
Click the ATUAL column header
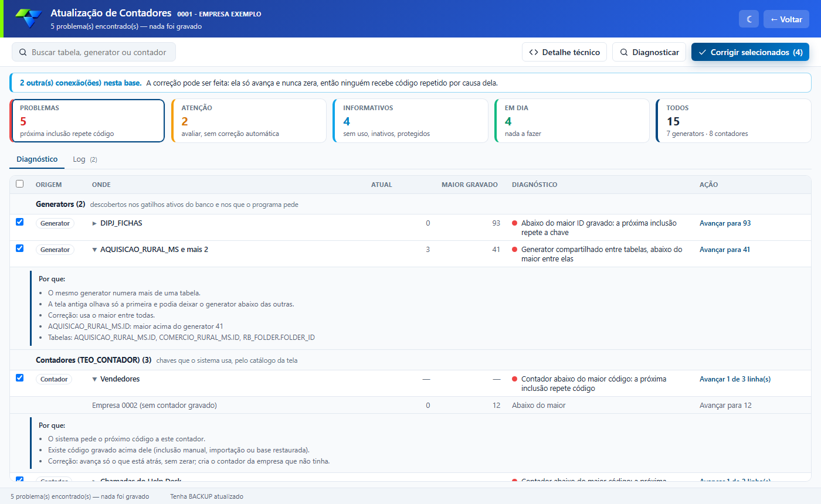point(382,185)
